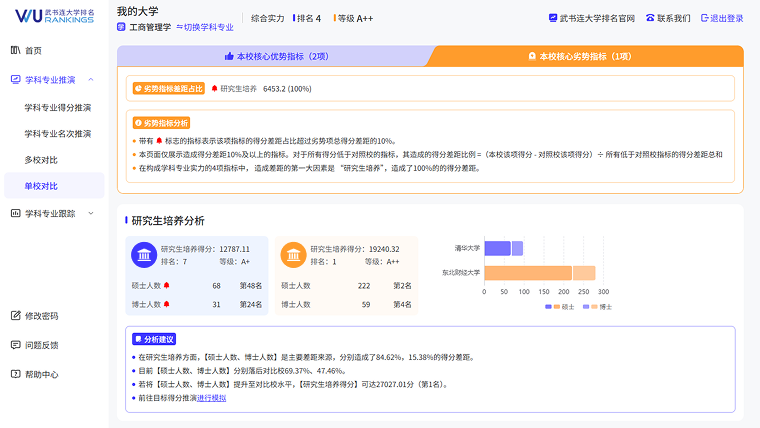Switch to 本校核心劣势指标 (1项) tab
Viewport: 760px width, 428px height.
coord(585,56)
